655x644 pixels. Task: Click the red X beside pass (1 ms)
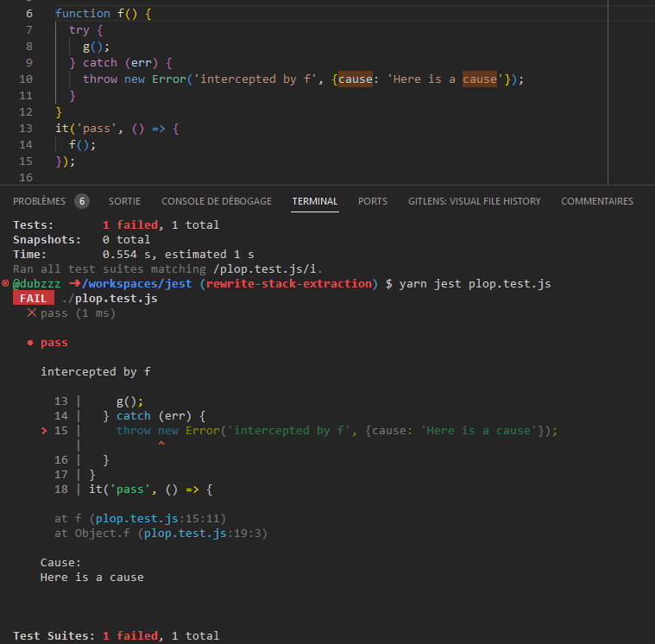point(32,313)
